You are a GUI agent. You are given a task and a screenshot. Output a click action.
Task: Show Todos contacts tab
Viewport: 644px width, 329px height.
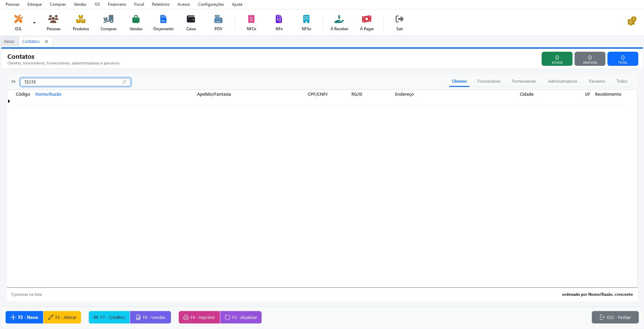coord(622,81)
